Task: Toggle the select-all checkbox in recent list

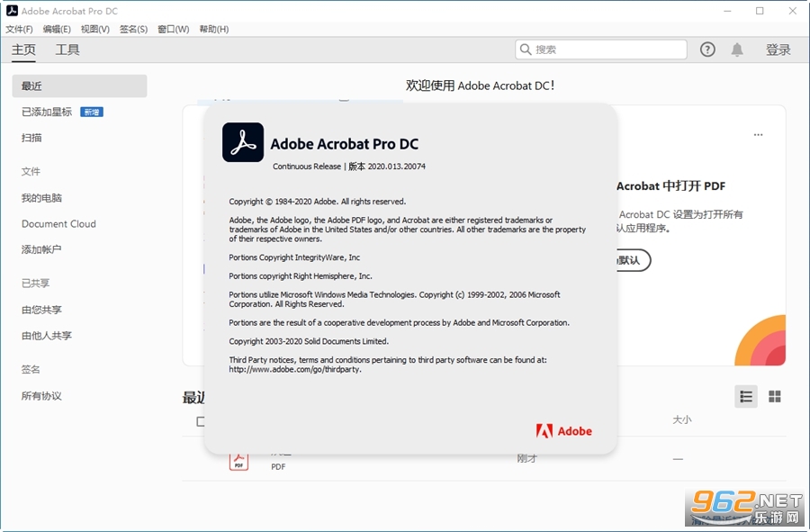Action: 201,421
